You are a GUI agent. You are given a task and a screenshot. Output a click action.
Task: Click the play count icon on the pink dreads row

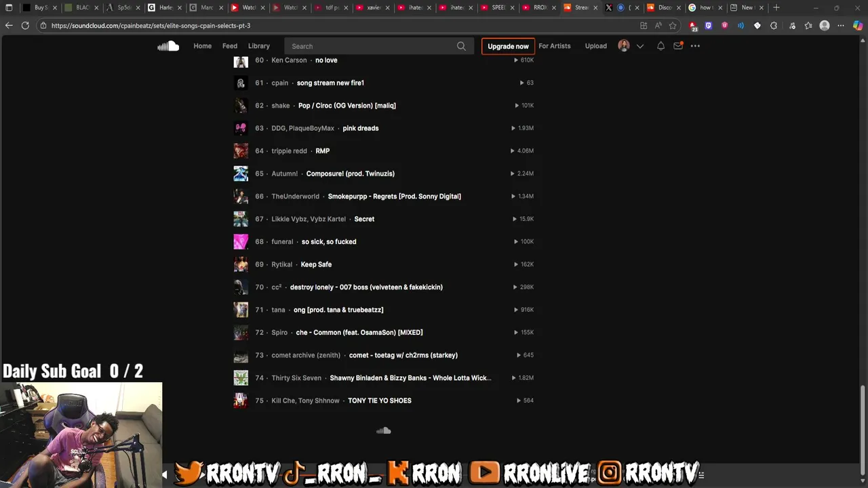513,128
